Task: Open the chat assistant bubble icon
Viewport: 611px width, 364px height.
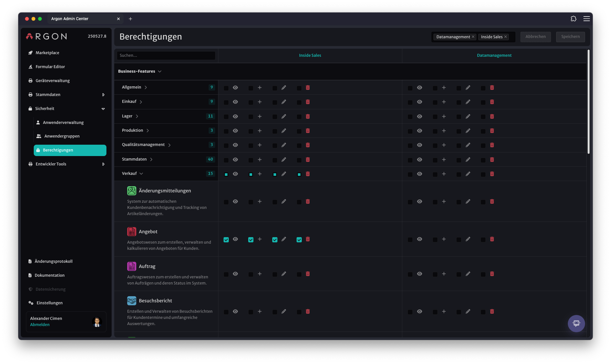Action: click(576, 323)
